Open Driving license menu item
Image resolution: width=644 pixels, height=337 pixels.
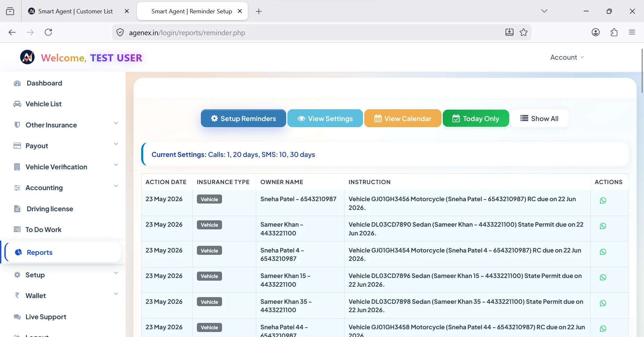click(x=50, y=209)
